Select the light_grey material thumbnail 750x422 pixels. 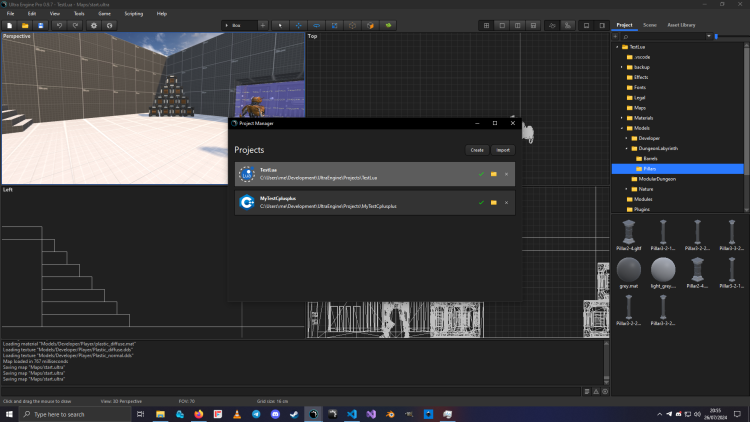(x=663, y=272)
